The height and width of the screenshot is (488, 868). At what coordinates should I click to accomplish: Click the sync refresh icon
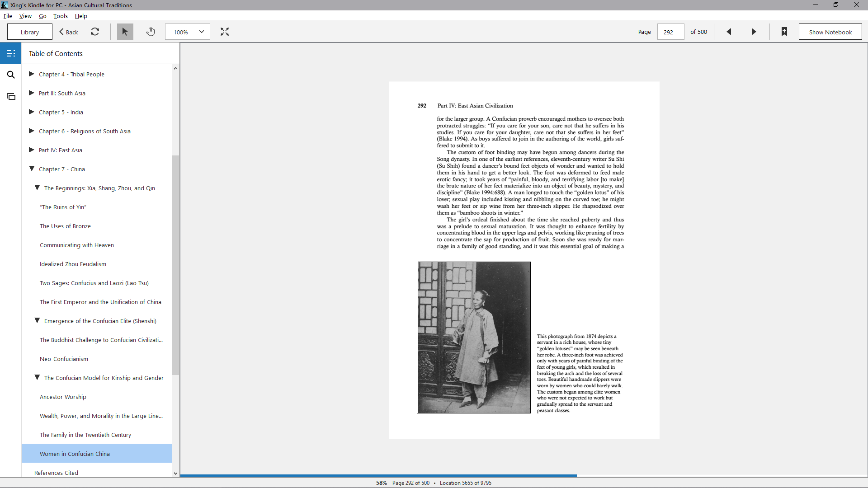pyautogui.click(x=95, y=32)
